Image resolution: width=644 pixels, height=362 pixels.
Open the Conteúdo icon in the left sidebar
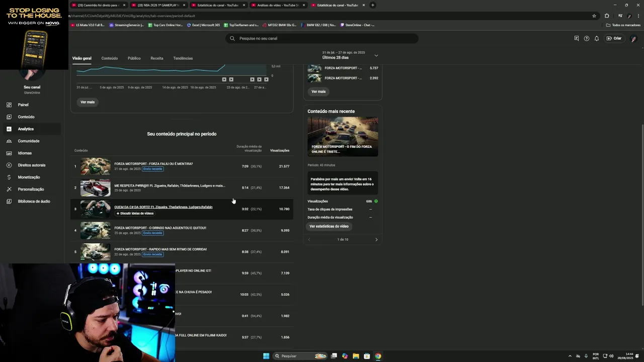[x=9, y=117]
